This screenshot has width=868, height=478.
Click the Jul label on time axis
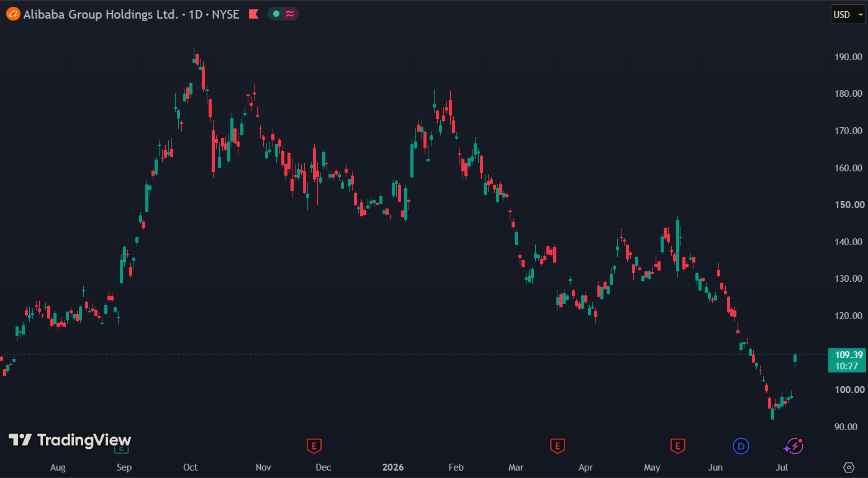pos(782,467)
